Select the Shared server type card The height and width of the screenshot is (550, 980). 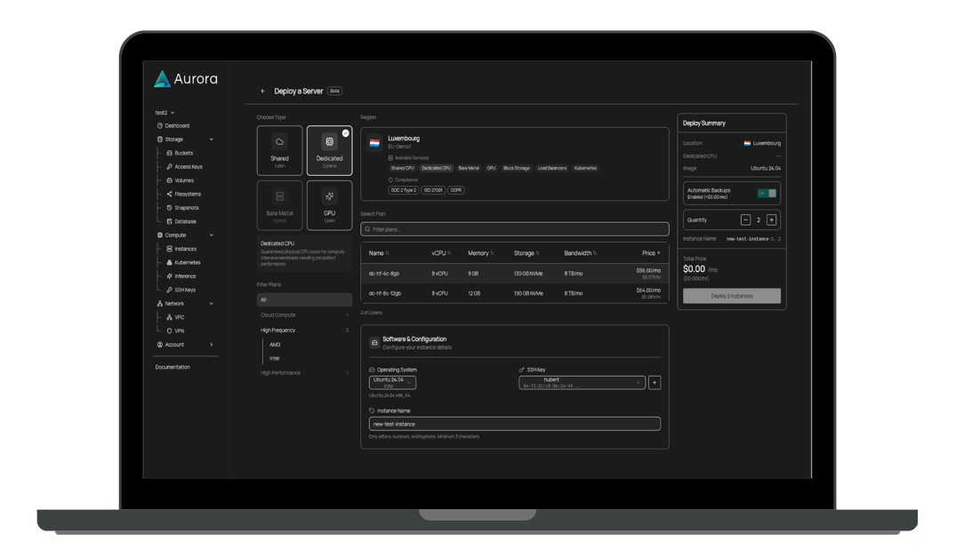point(279,150)
